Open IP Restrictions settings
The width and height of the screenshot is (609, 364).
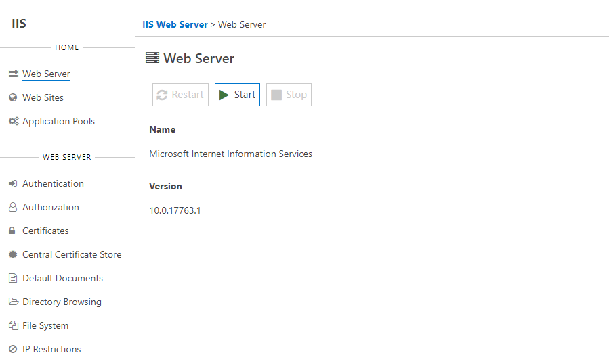tap(51, 349)
